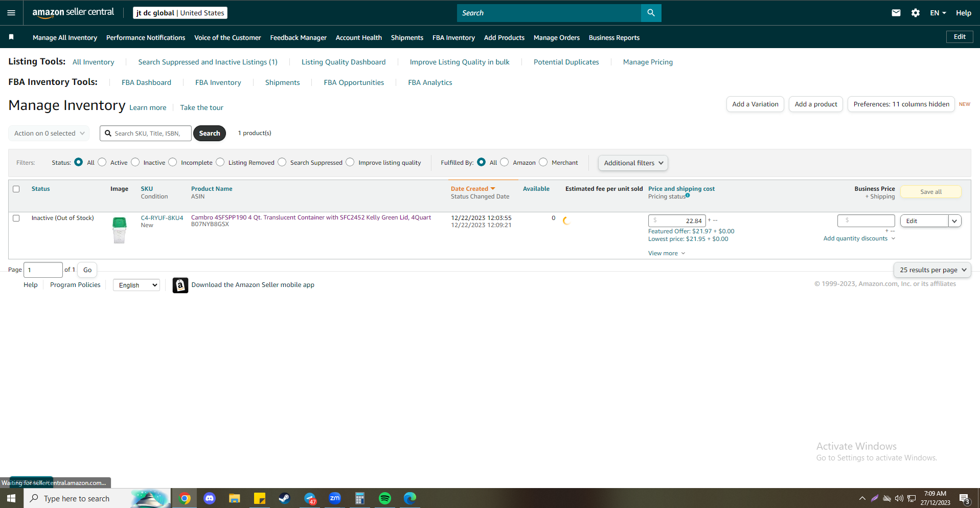Viewport: 980px width, 508px height.
Task: Tick the select-all checkbox in table header
Action: click(16, 189)
